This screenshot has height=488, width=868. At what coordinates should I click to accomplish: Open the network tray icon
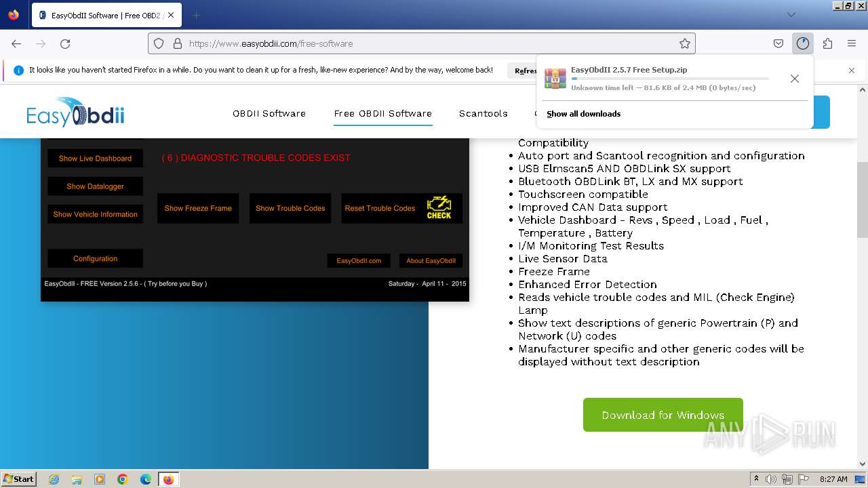(x=787, y=479)
